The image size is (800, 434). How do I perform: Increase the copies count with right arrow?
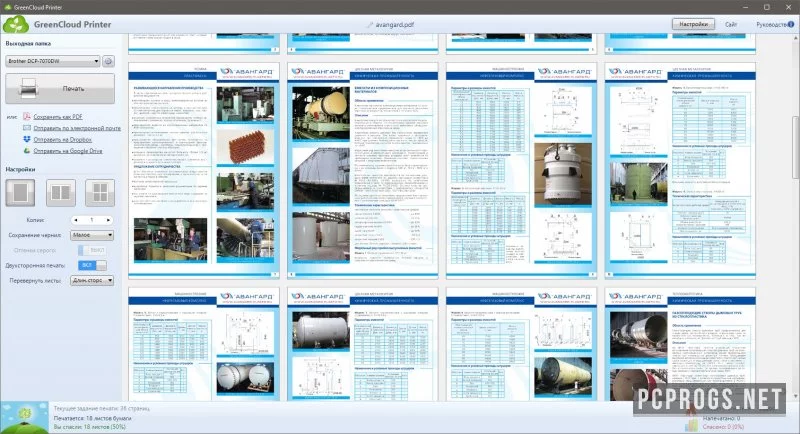108,220
